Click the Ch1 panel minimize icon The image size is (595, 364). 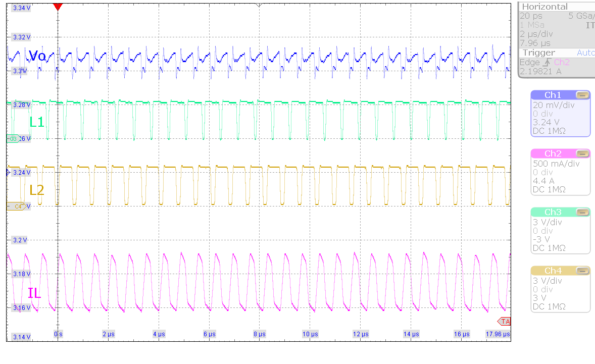582,95
